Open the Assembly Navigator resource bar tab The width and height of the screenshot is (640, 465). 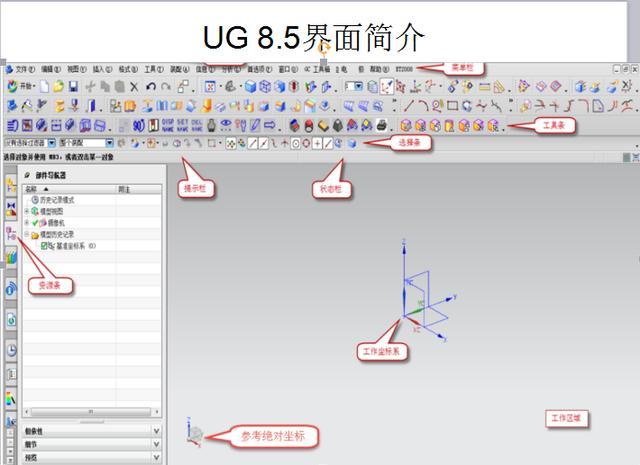tap(11, 183)
